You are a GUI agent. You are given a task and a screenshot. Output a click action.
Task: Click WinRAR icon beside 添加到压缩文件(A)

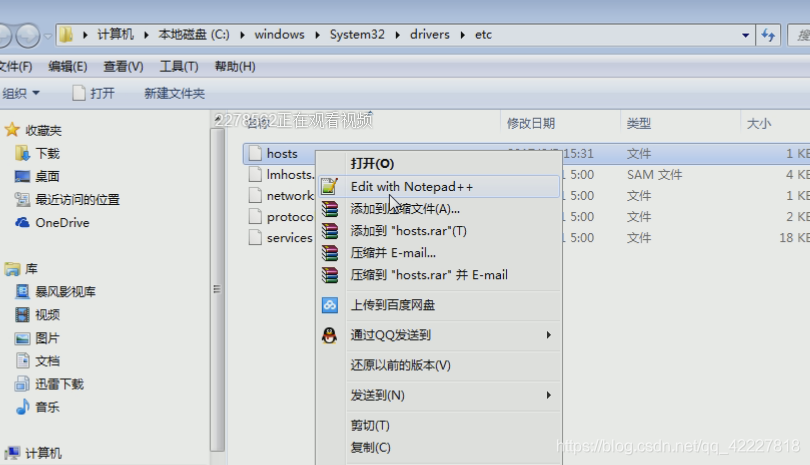pyautogui.click(x=330, y=209)
